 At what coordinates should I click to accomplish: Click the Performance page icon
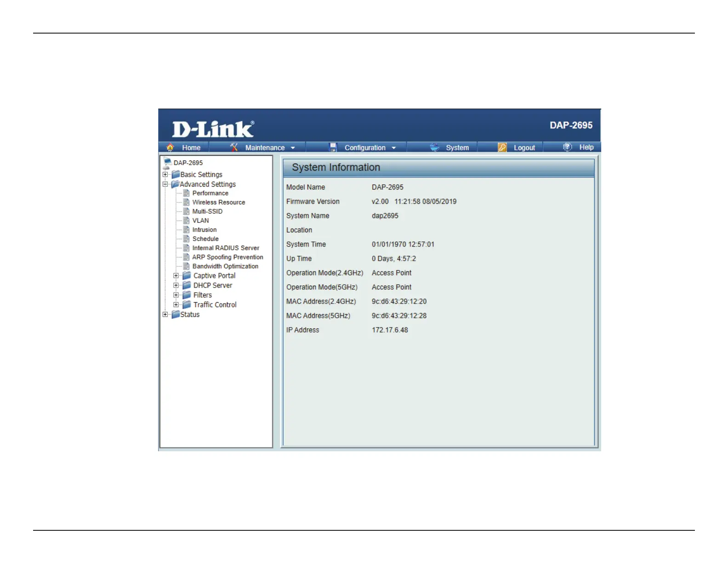(186, 193)
